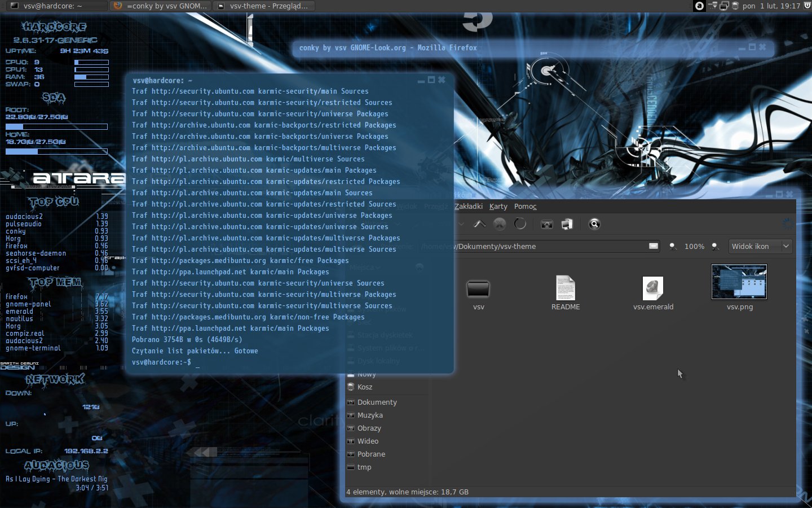Click the README file name label

[566, 307]
